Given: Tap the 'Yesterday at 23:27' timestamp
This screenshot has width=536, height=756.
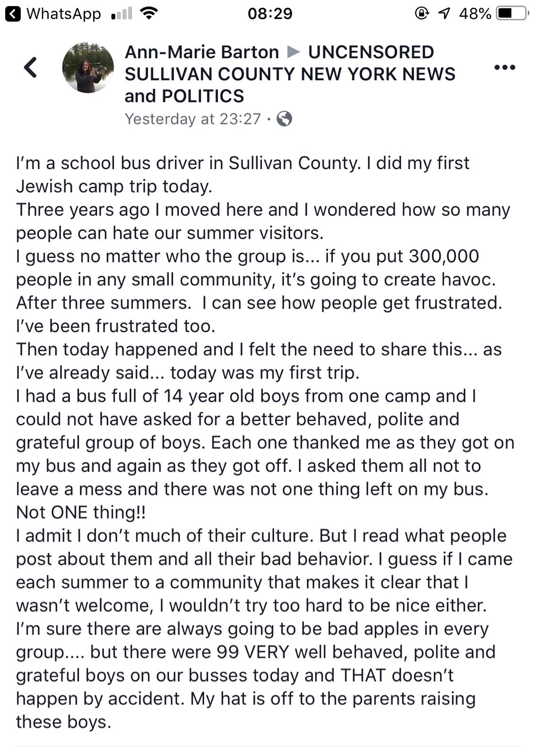Looking at the screenshot, I should (193, 119).
